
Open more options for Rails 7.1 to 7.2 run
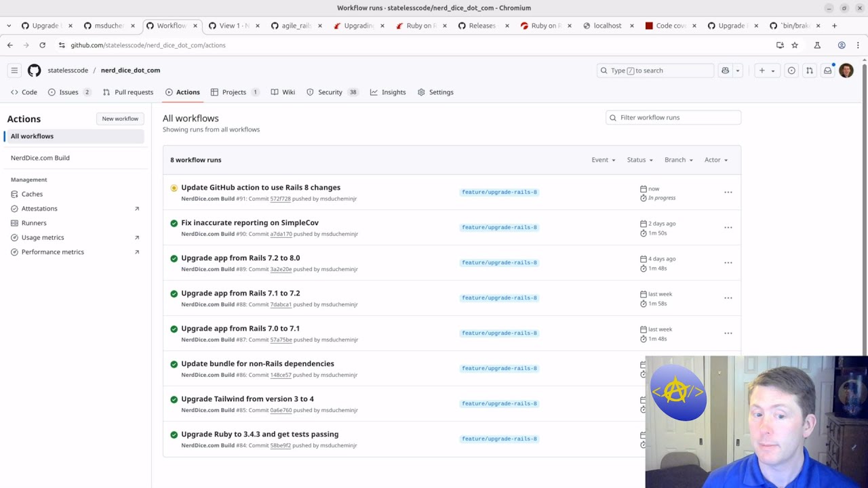pyautogui.click(x=728, y=298)
